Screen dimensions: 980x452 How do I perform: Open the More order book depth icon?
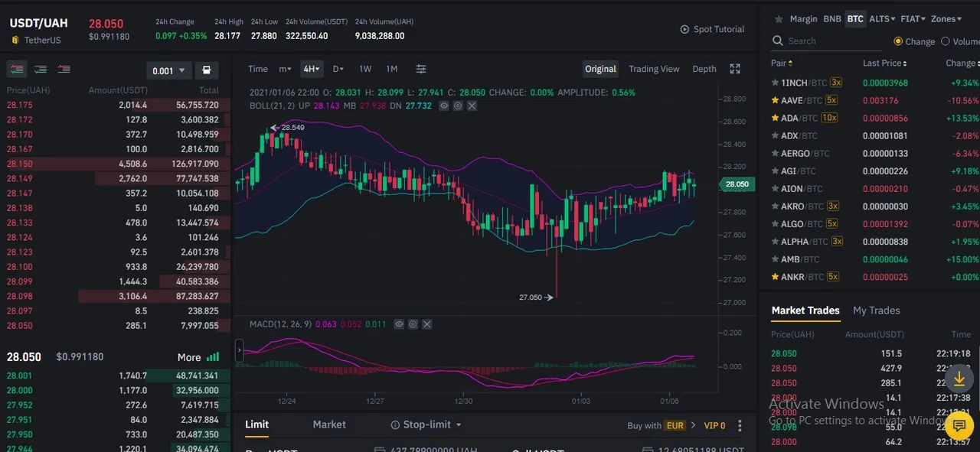click(213, 357)
